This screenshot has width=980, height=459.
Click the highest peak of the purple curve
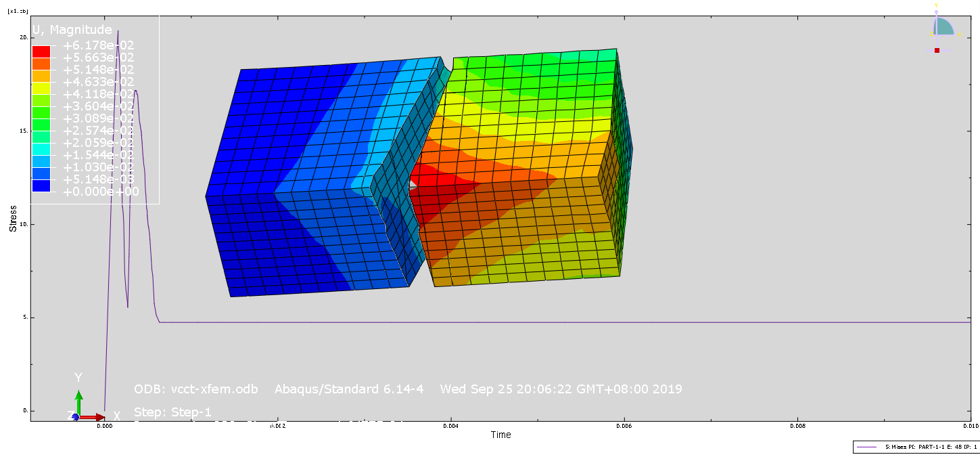118,31
